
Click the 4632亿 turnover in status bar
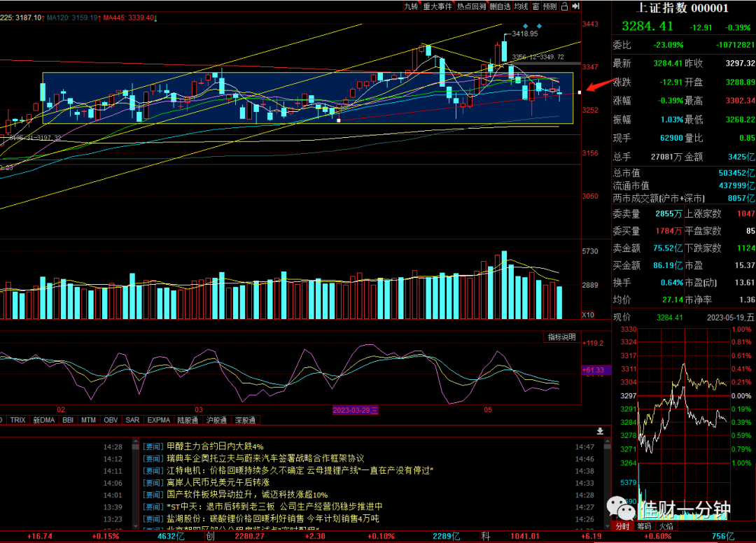coord(171,536)
